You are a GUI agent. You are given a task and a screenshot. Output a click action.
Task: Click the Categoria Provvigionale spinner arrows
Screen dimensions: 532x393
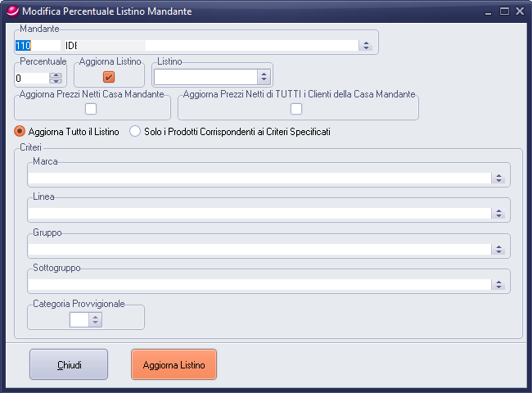click(96, 320)
